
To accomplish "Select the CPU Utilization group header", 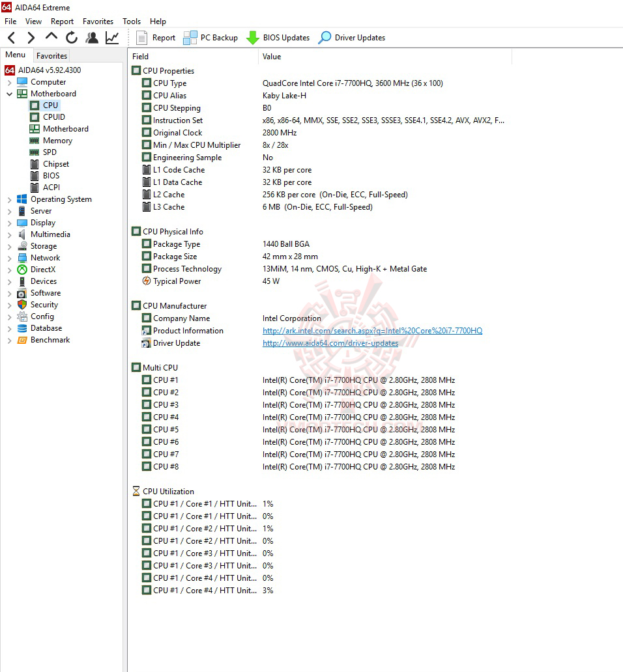I will [x=164, y=491].
